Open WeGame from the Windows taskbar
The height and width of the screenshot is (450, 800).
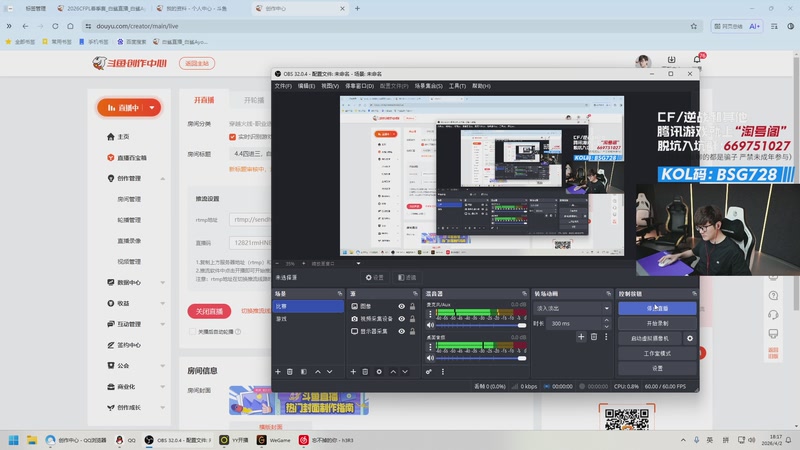(274, 440)
